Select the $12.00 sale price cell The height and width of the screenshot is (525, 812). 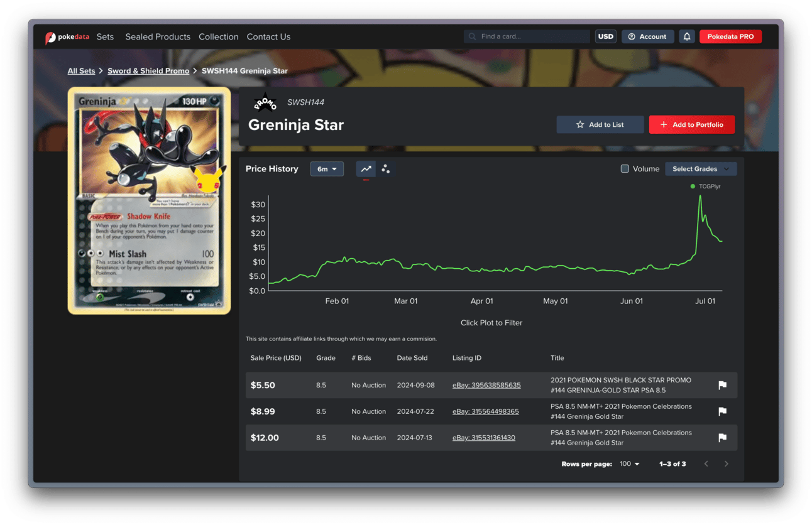point(265,438)
